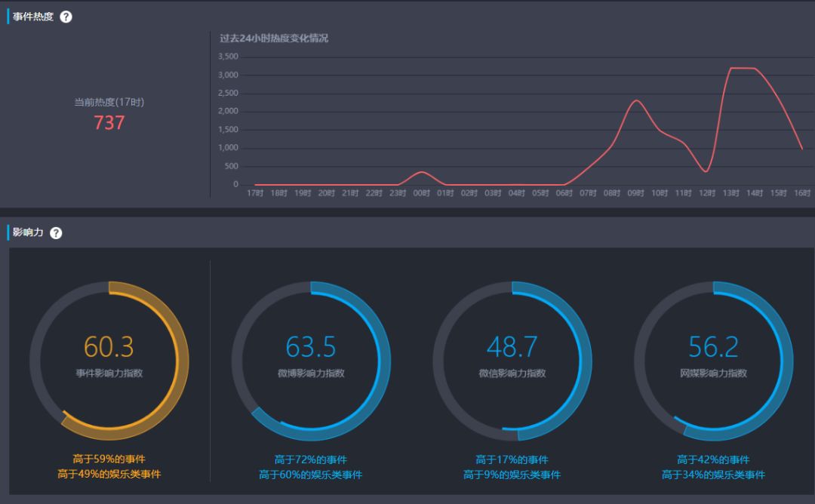Image resolution: width=815 pixels, height=504 pixels.
Task: Click the 63.5 Weibo influence gauge
Action: tap(311, 361)
